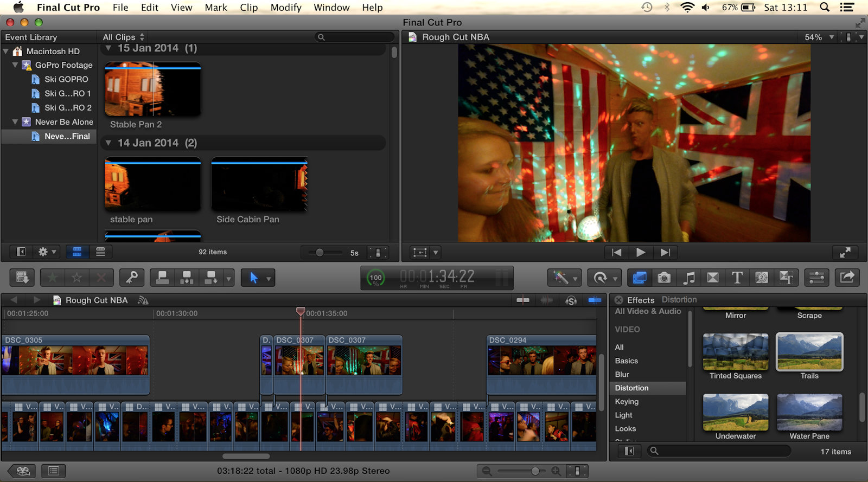Image resolution: width=868 pixels, height=482 pixels.
Task: Adjust the clip duration 5s slider
Action: [320, 252]
